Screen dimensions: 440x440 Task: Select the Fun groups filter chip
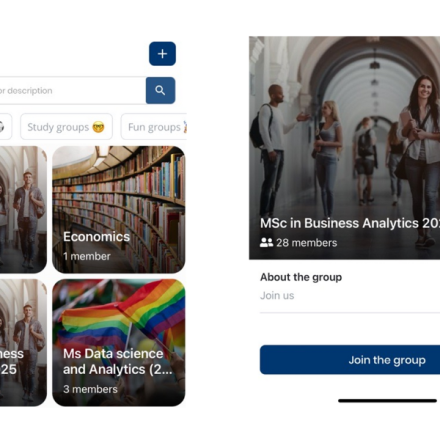[154, 127]
